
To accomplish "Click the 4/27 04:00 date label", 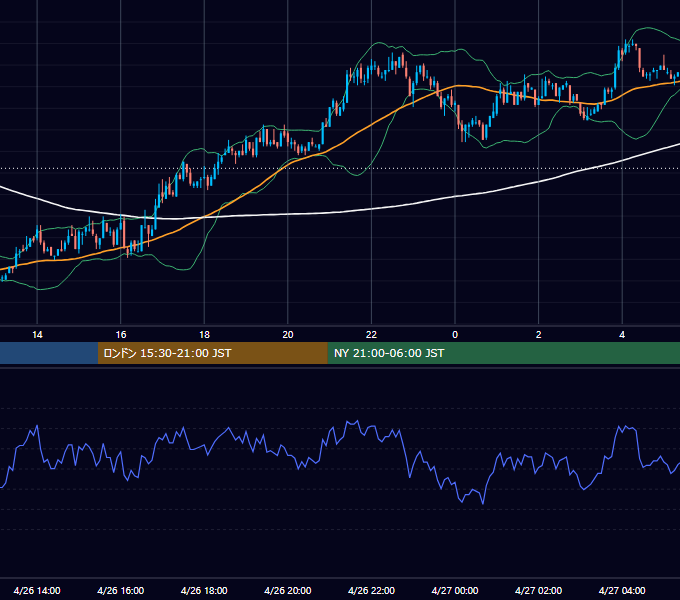I will 622,590.
